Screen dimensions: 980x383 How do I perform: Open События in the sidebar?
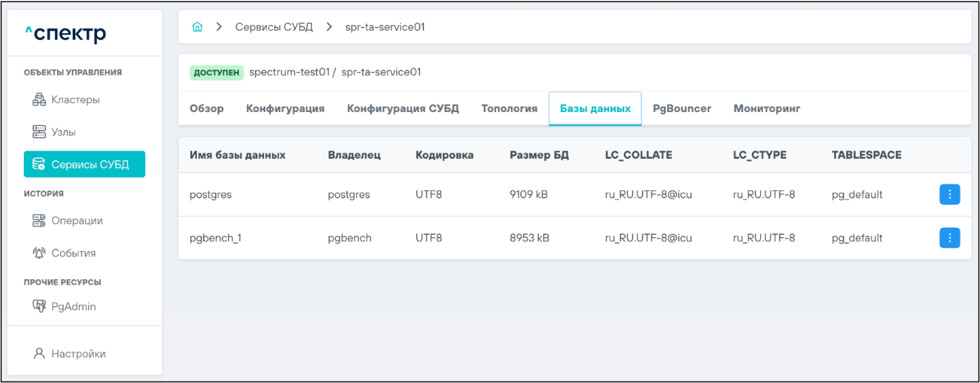pos(73,253)
